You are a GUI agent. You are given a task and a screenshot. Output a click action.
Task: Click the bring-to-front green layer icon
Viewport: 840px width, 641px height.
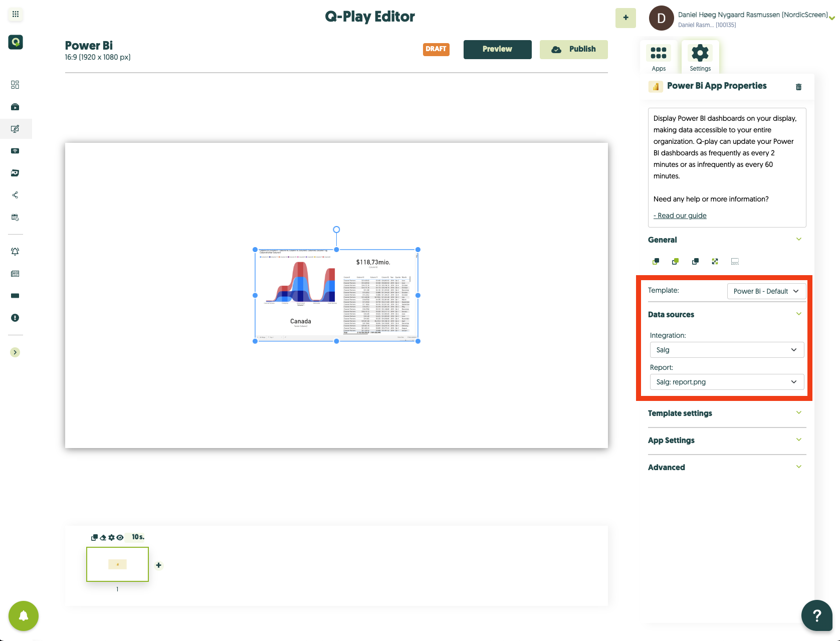coord(675,262)
